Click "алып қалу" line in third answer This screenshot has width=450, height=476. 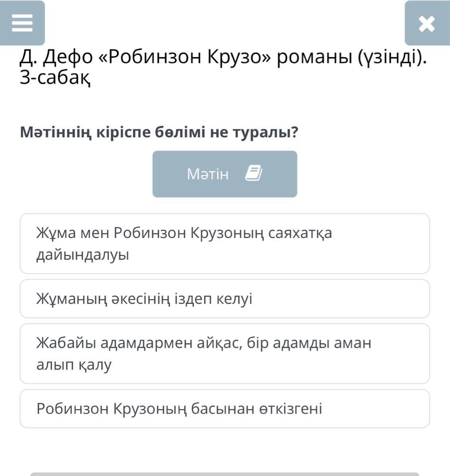[x=74, y=365]
